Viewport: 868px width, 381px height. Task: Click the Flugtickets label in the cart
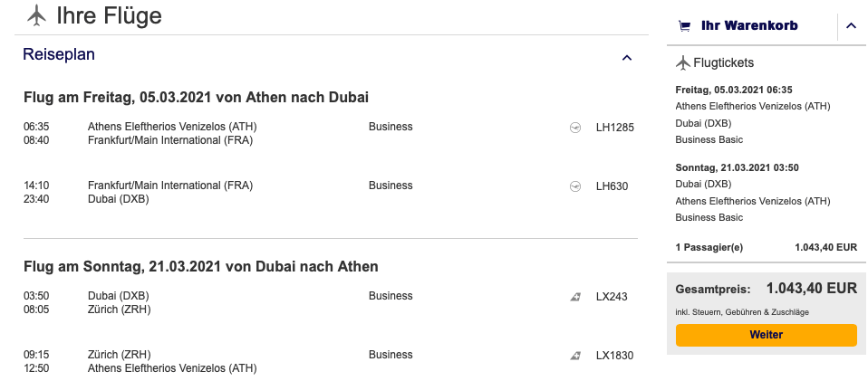tap(724, 63)
